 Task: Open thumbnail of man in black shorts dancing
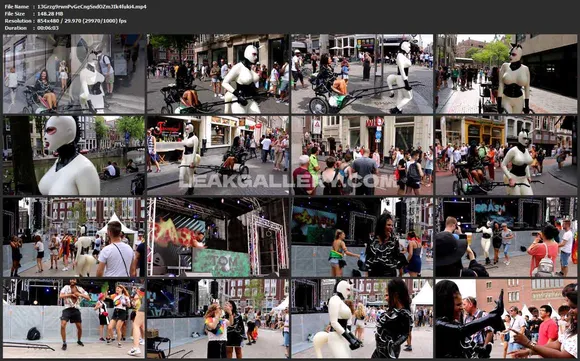[x=74, y=318]
